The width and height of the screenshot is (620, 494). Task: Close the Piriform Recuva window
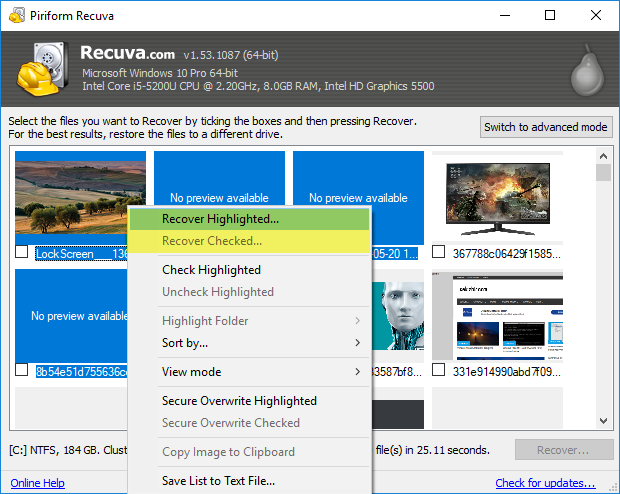point(595,15)
